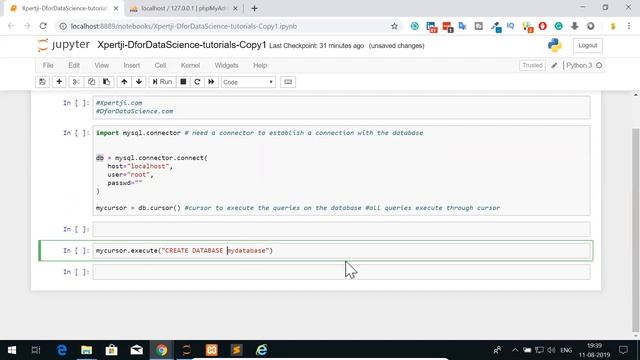Viewport: 640px width, 360px height.
Task: Click the taskbar volume icon
Action: click(x=551, y=350)
